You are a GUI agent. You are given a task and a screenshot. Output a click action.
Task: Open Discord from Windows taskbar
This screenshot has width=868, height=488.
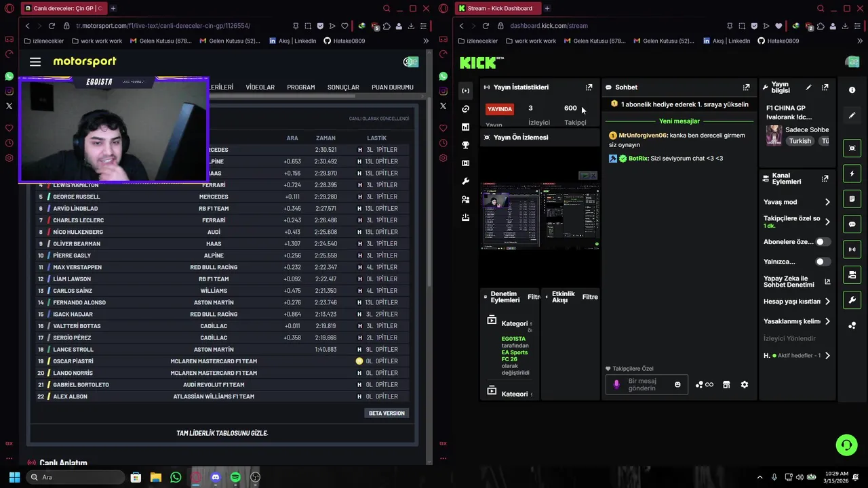pos(216,477)
